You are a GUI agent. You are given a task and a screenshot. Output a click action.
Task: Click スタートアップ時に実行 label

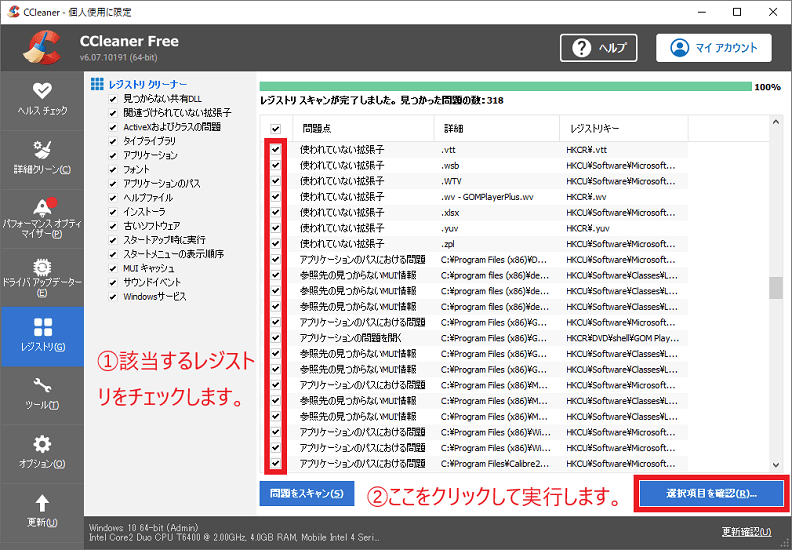(164, 240)
